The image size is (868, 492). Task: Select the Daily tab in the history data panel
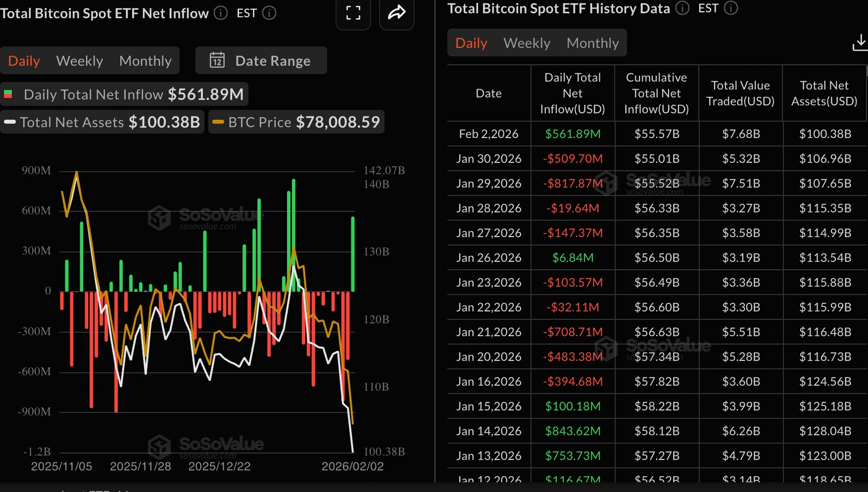471,42
